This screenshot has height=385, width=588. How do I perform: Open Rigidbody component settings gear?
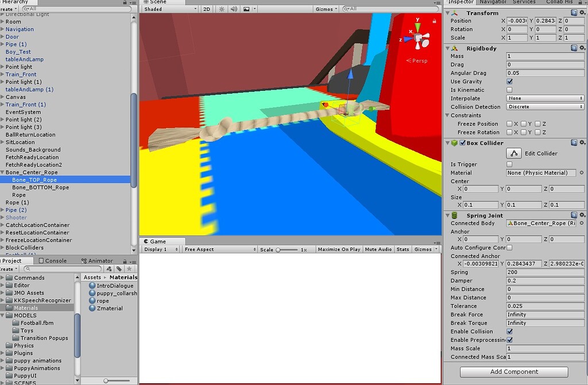[582, 48]
